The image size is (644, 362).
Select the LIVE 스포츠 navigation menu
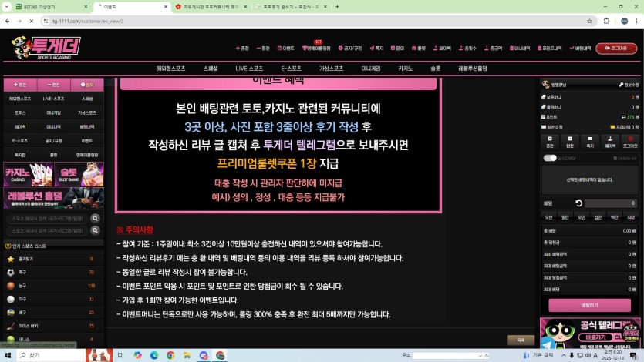coord(249,69)
